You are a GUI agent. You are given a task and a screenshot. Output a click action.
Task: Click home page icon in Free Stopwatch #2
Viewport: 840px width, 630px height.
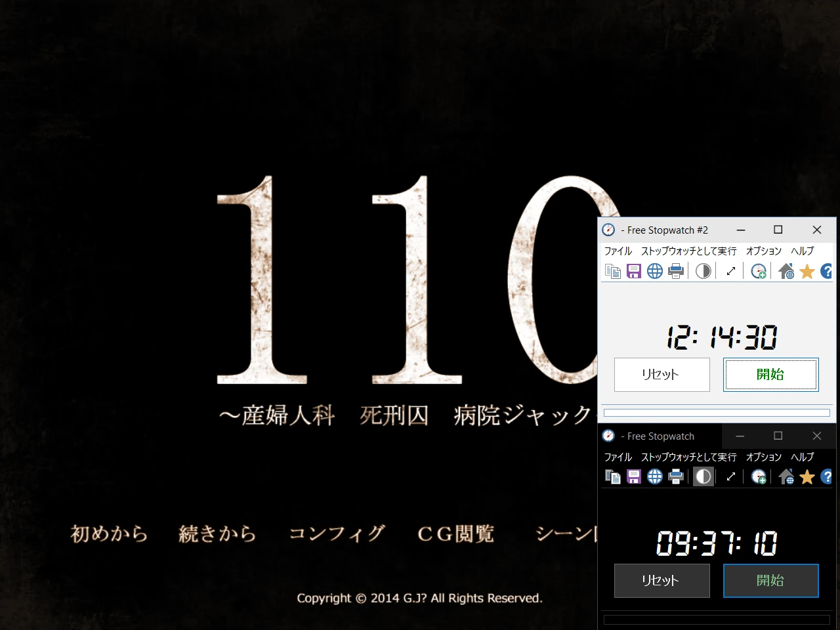tap(786, 271)
